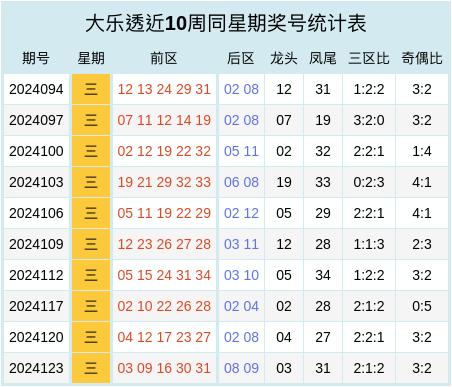Click the 前区 column header
The width and height of the screenshot is (452, 387).
pyautogui.click(x=164, y=58)
